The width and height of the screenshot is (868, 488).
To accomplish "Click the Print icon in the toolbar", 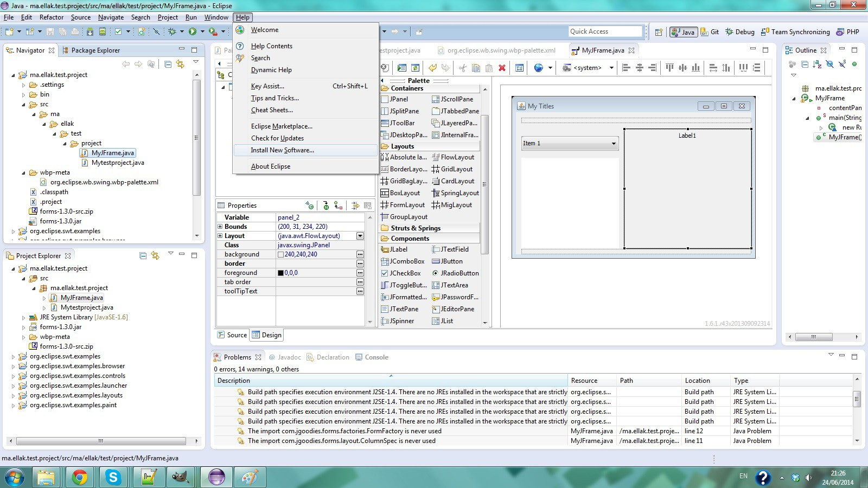I will [x=75, y=31].
